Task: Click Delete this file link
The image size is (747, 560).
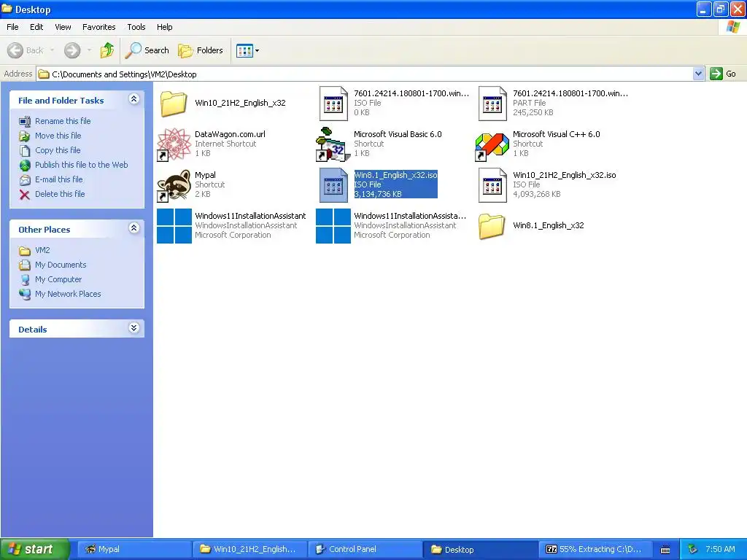Action: point(60,194)
